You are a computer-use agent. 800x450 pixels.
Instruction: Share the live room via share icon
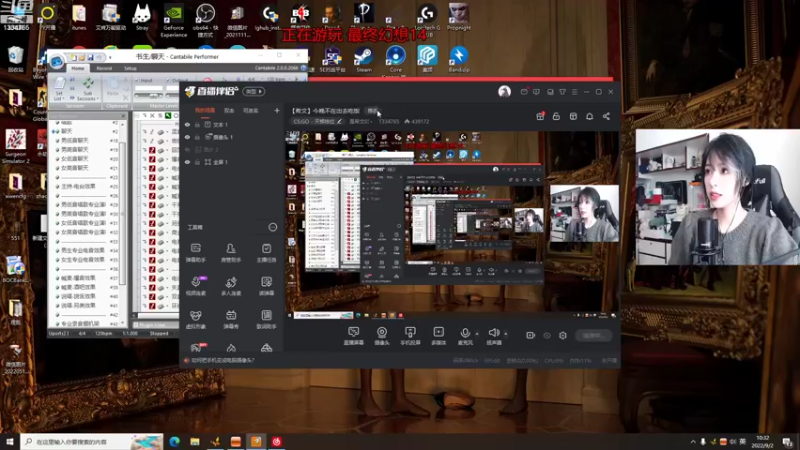coord(606,116)
